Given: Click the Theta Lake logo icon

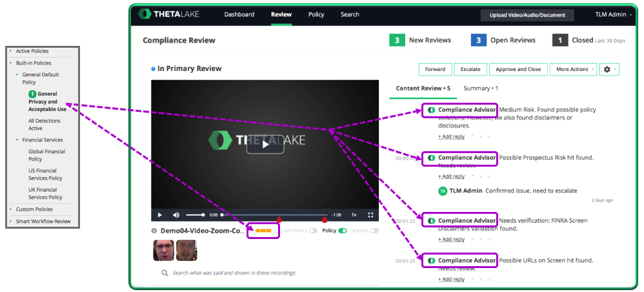Looking at the screenshot, I should click(145, 14).
